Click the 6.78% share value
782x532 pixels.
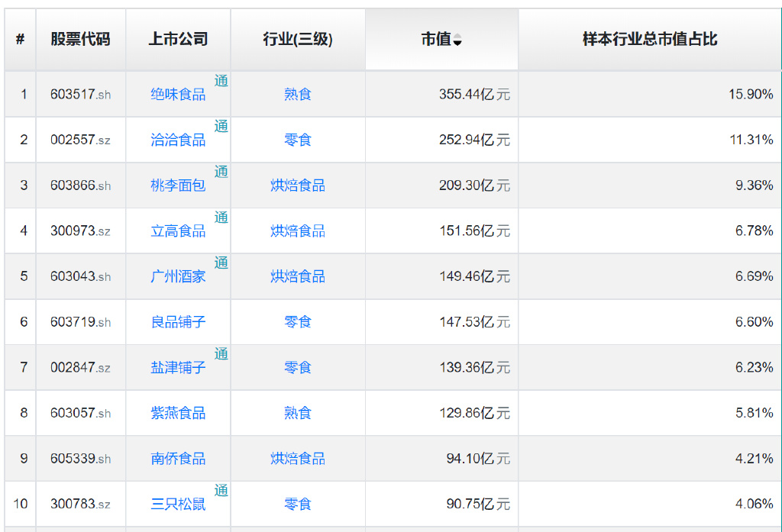pyautogui.click(x=754, y=231)
